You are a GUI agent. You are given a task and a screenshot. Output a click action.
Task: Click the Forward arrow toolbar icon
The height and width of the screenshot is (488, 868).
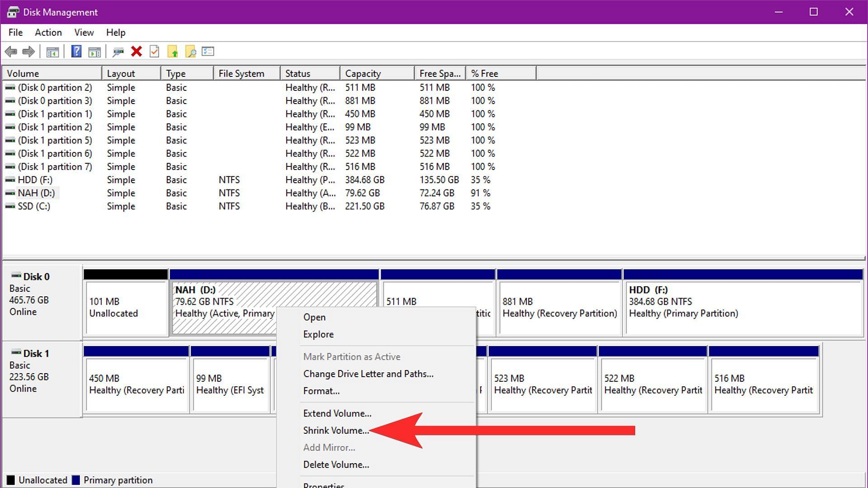28,52
